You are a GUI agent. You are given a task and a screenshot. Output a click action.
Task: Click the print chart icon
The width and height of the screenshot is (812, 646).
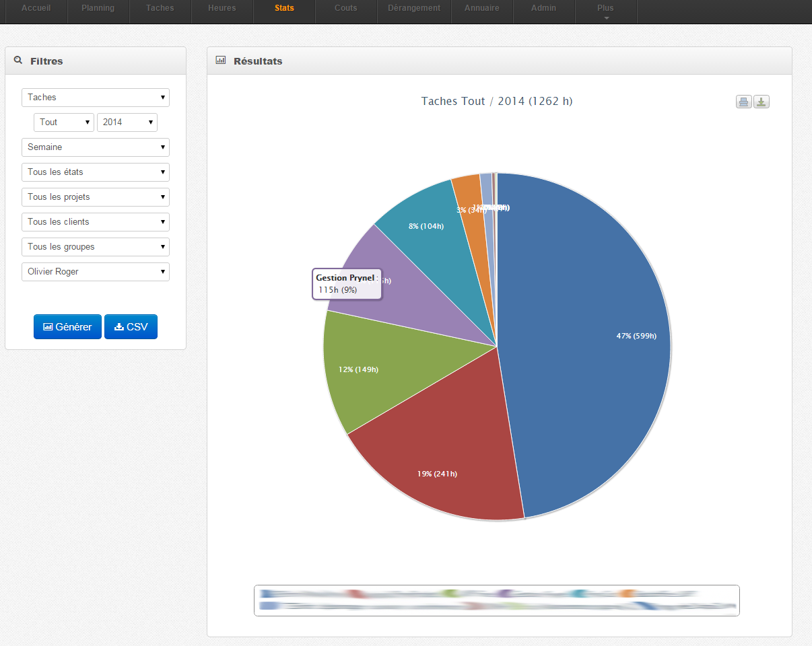743,102
